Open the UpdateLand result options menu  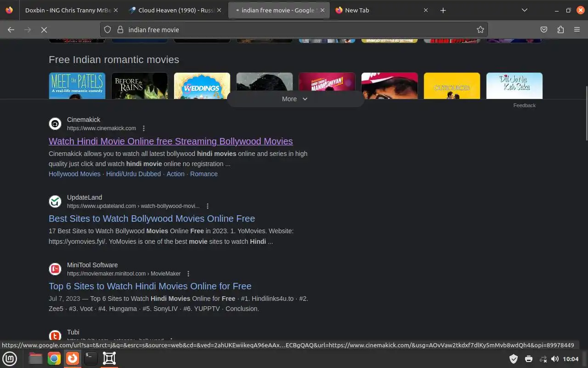pyautogui.click(x=208, y=206)
